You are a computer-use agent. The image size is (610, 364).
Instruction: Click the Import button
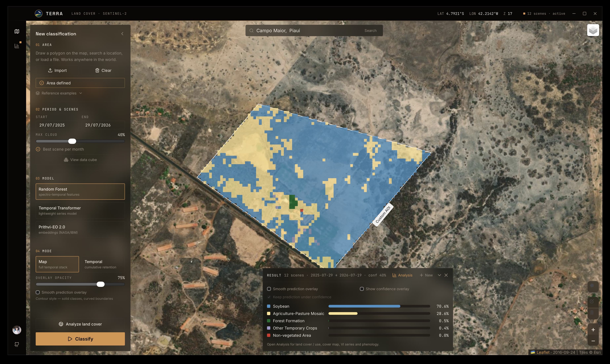point(57,70)
